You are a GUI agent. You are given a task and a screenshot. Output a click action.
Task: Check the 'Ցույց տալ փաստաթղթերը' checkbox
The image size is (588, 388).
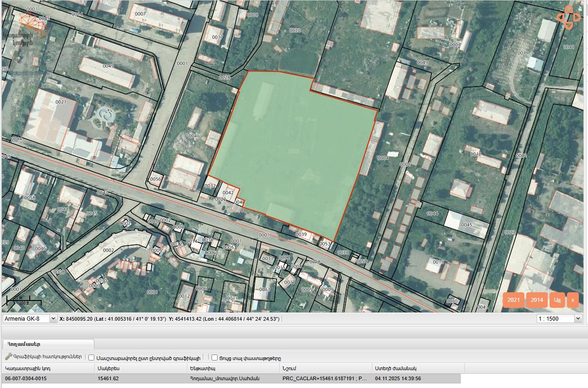[x=214, y=358]
